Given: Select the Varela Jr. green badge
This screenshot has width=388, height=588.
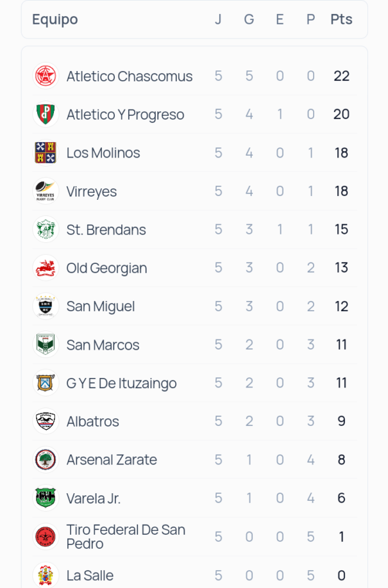Looking at the screenshot, I should (46, 498).
